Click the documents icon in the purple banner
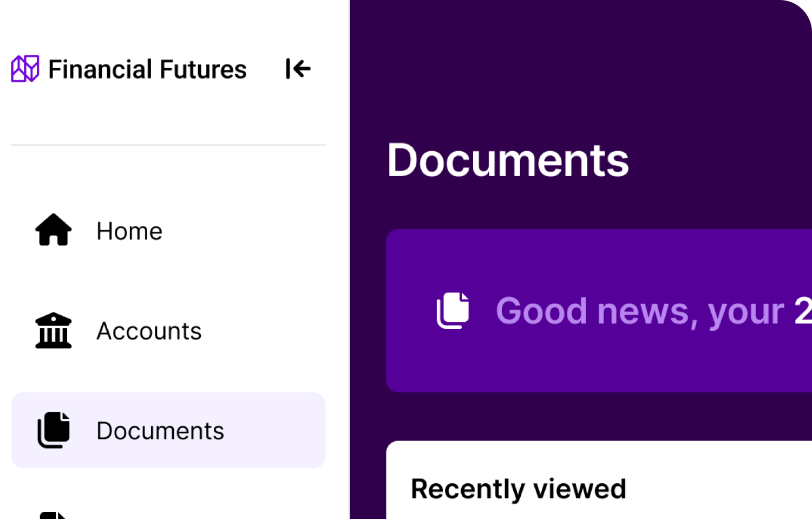This screenshot has width=812, height=519. pyautogui.click(x=453, y=310)
